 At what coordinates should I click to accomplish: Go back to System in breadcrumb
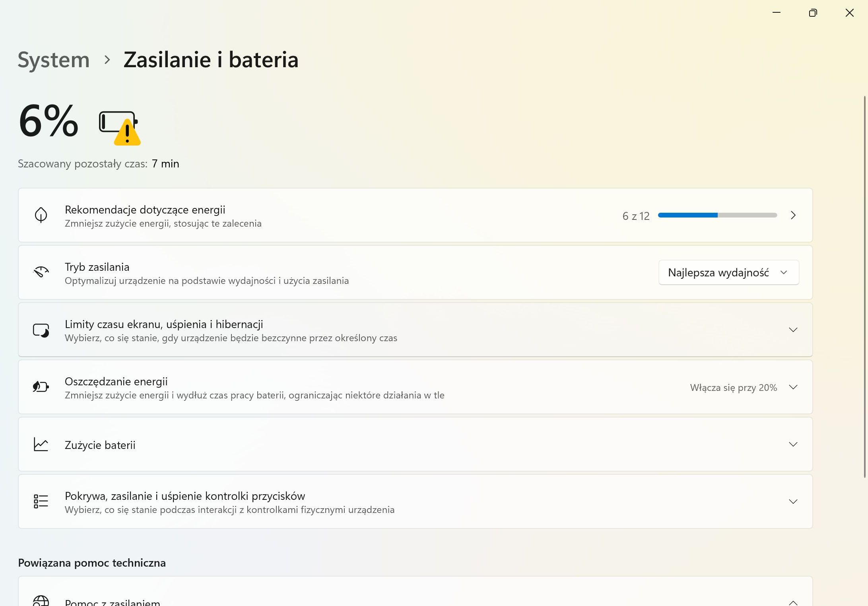tap(54, 60)
